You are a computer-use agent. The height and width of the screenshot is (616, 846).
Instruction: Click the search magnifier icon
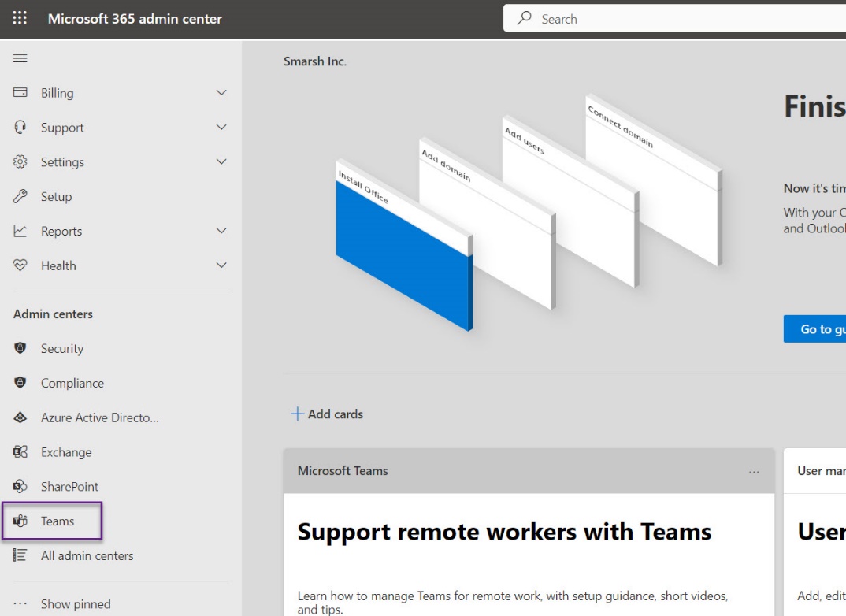pos(525,17)
